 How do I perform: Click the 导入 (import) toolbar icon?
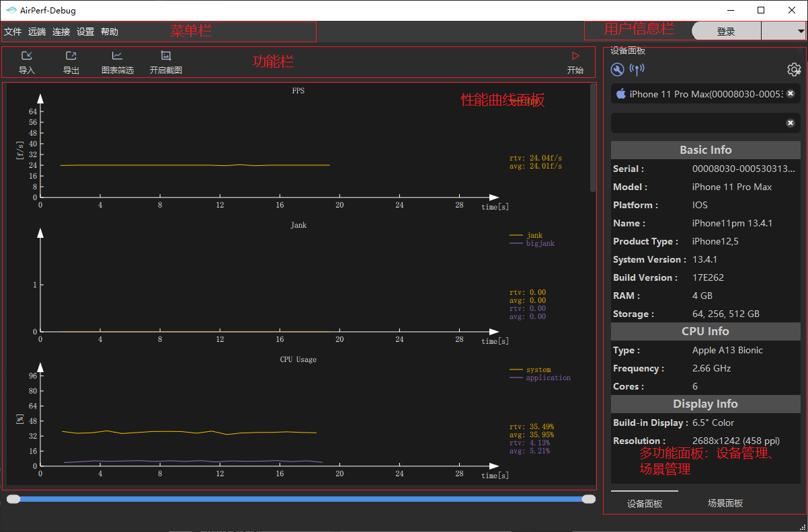point(27,56)
